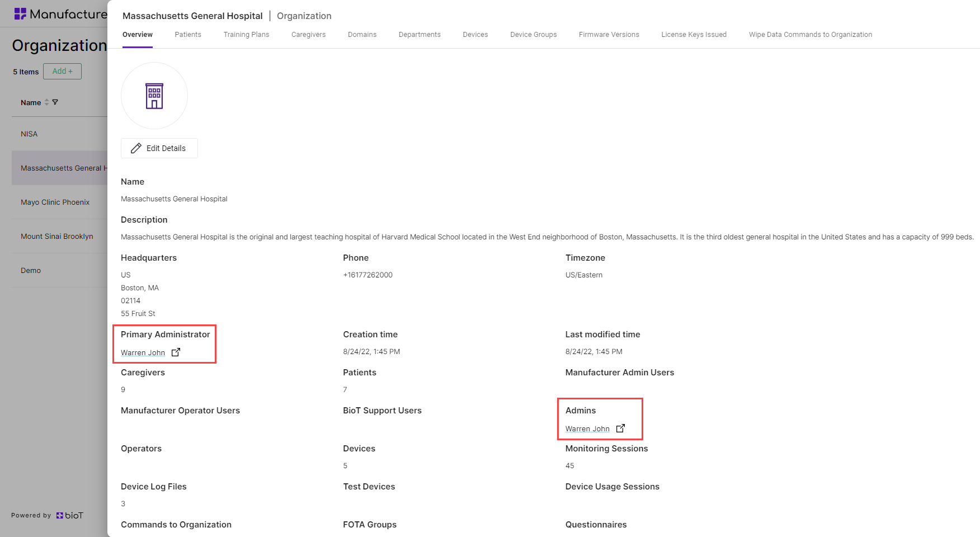Screen dimensions: 980x537
Task: Open external link icon beside Admins Warren John
Action: (x=620, y=428)
